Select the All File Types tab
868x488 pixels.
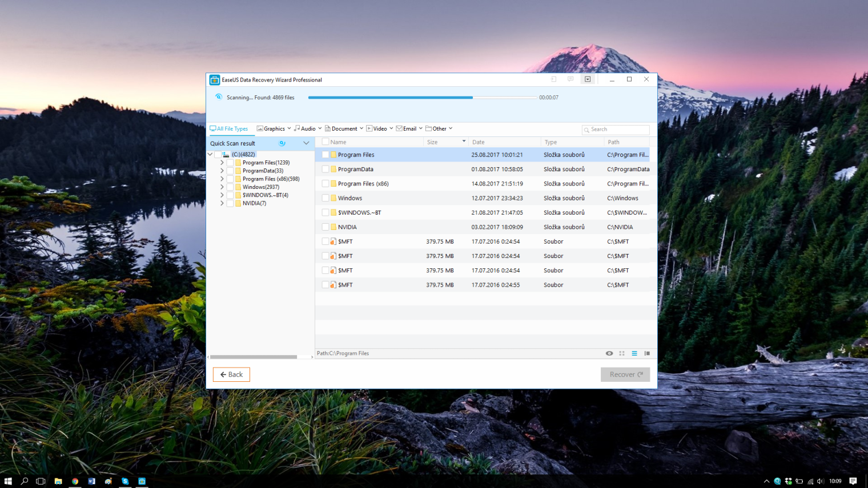tap(229, 129)
